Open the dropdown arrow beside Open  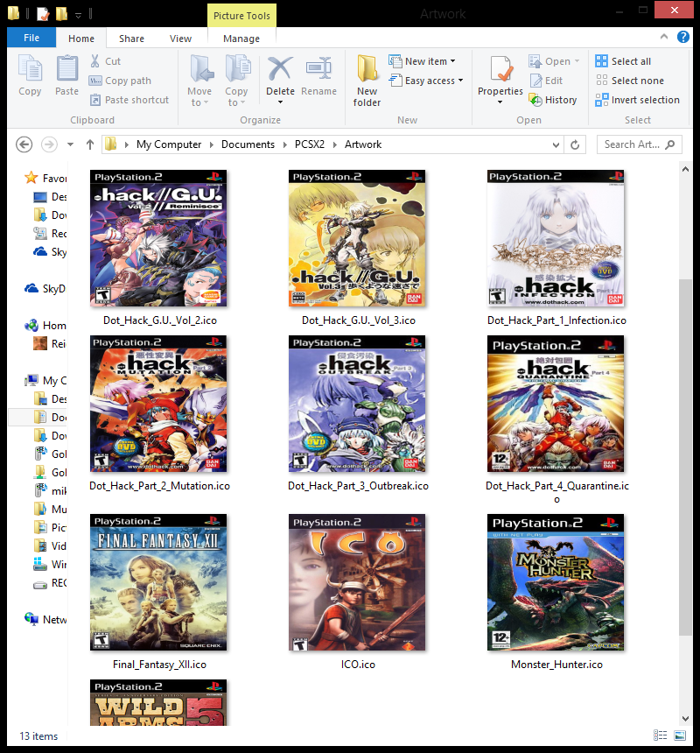(x=577, y=61)
